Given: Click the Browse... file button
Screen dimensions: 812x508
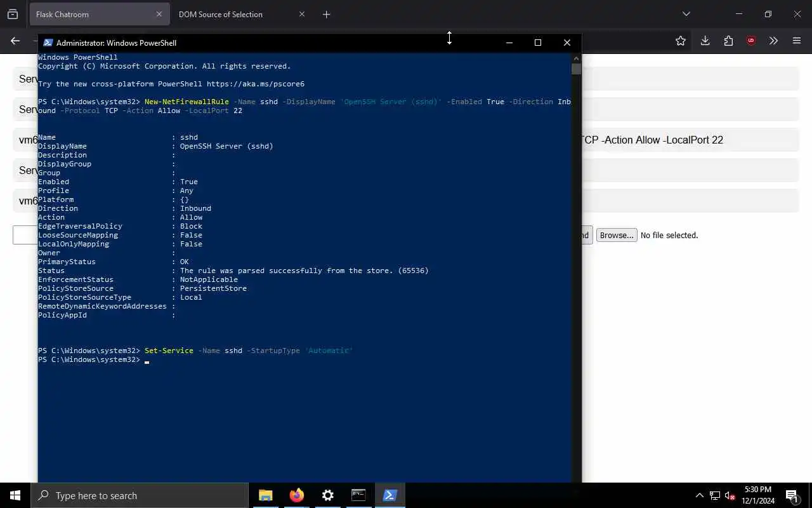Looking at the screenshot, I should click(617, 235).
